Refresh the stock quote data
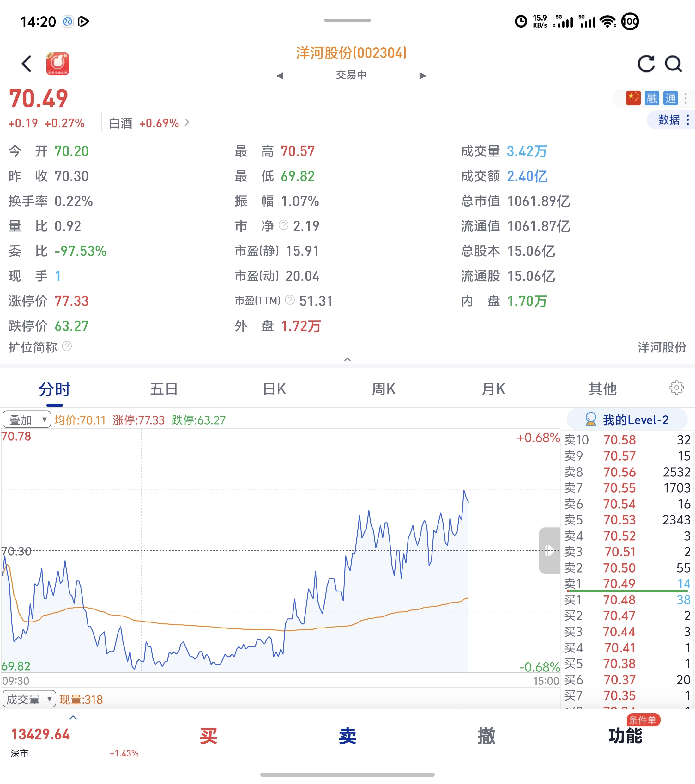Viewport: 695px width, 784px height. tap(646, 64)
